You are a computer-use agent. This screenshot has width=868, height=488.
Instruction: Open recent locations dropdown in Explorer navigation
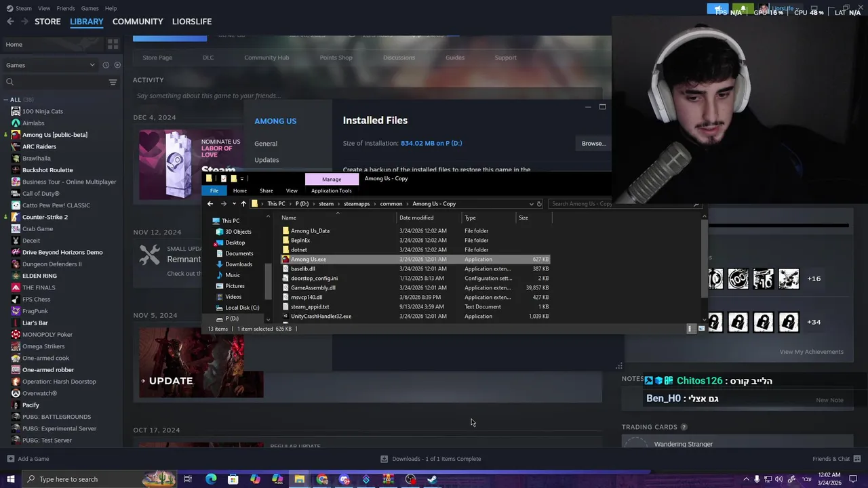pos(234,204)
